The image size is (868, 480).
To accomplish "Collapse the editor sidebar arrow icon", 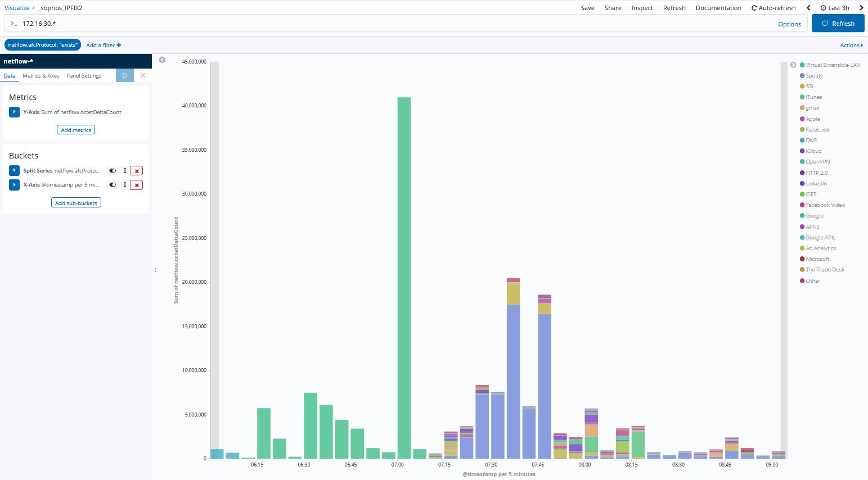I will 162,60.
